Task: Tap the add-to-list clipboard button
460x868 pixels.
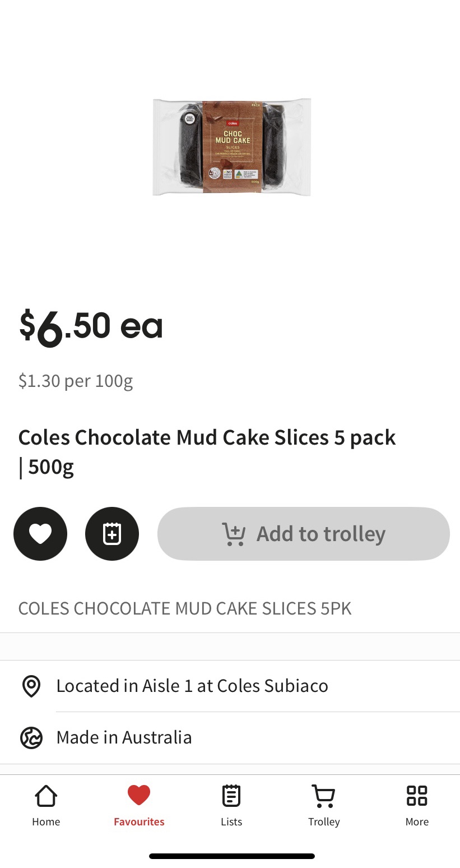Action: [x=112, y=534]
